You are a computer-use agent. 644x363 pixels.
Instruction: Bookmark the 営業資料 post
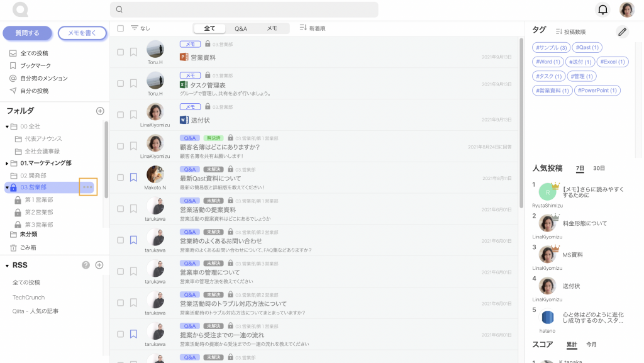(133, 52)
